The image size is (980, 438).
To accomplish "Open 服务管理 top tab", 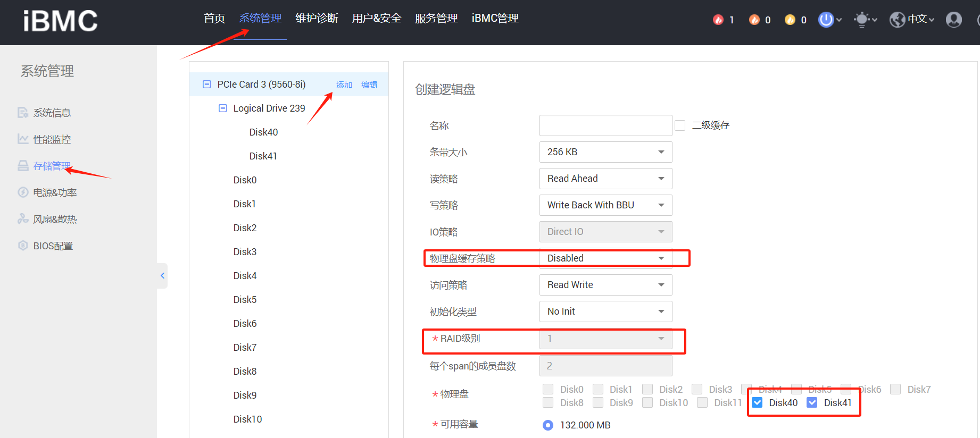I will pos(436,19).
